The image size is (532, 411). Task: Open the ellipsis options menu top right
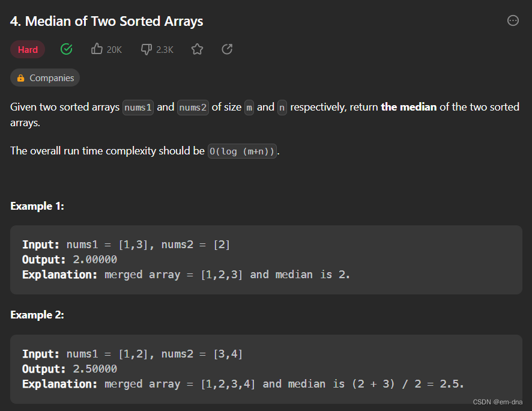coord(513,20)
